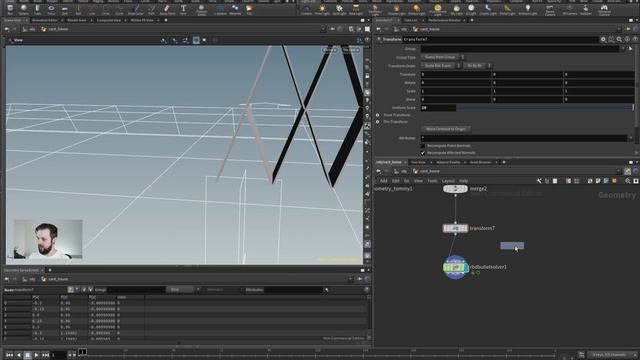The height and width of the screenshot is (360, 640).
Task: Select the transform7 node
Action: tap(455, 228)
